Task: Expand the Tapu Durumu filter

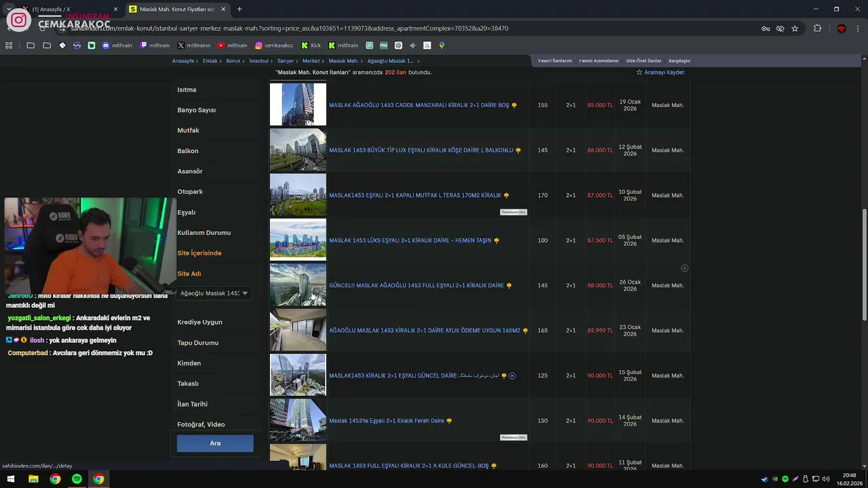Action: tap(198, 342)
